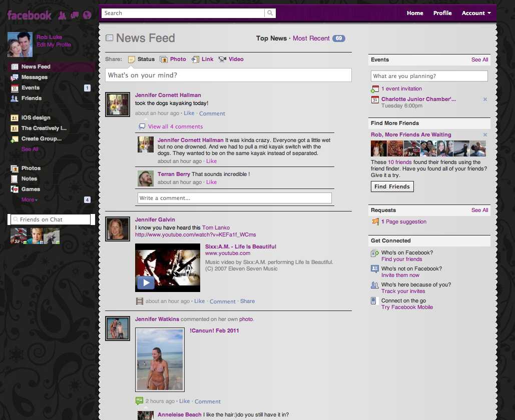
Task: Click Messages sidebar icon
Action: (15, 77)
